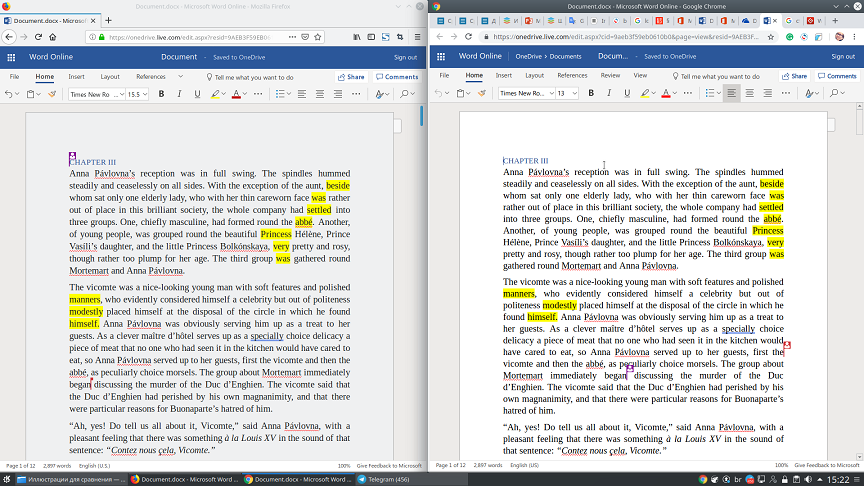Expand paste options arrow in Chrome Word window

click(468, 93)
